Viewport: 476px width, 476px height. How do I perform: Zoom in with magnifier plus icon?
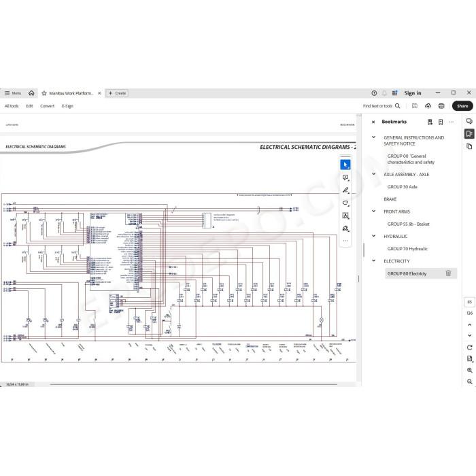pos(470,371)
